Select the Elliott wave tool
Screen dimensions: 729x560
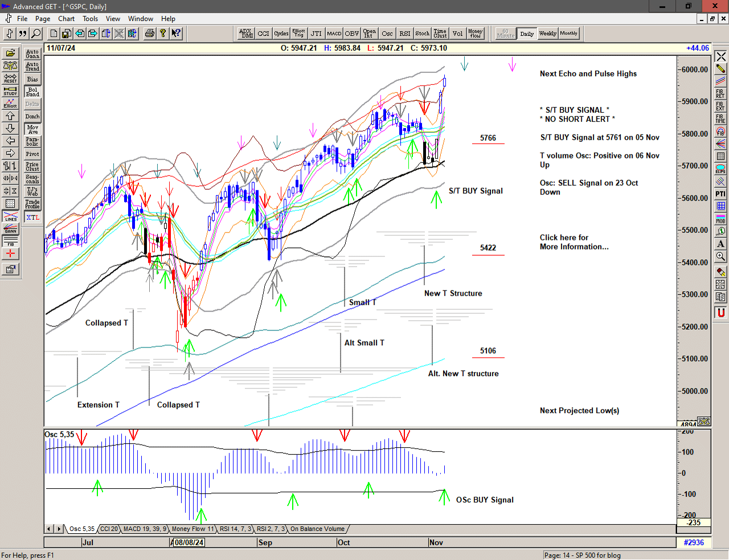tap(10, 103)
